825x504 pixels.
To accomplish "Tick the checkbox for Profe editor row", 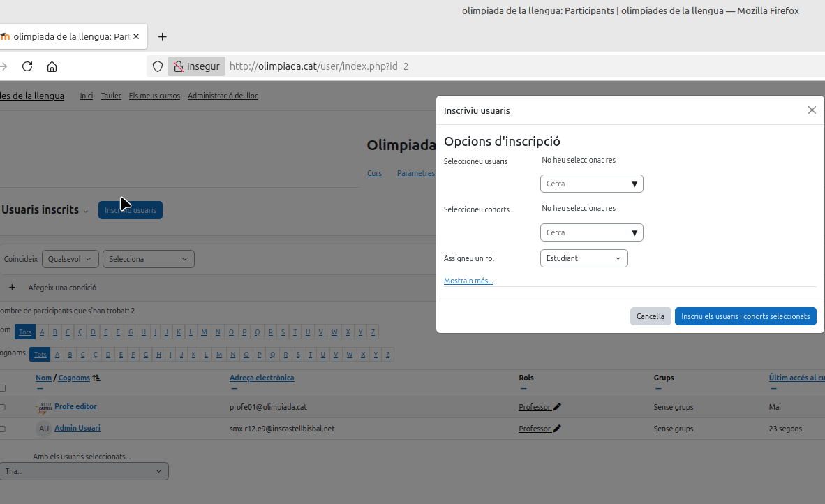I will [x=2, y=407].
